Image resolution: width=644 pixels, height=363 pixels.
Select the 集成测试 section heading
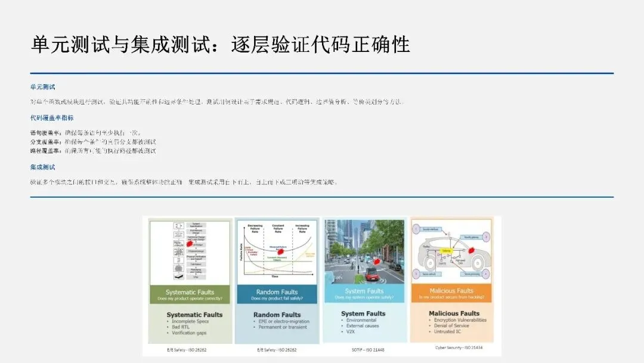click(42, 167)
